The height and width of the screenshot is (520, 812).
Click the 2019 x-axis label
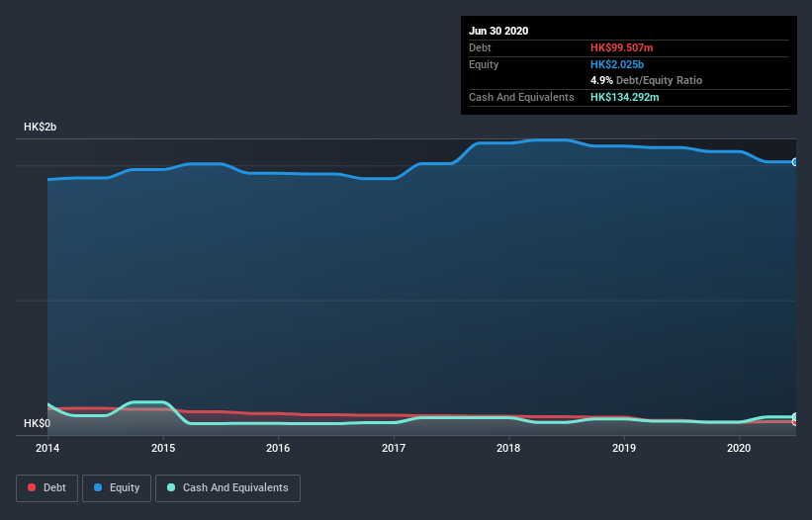[624, 448]
